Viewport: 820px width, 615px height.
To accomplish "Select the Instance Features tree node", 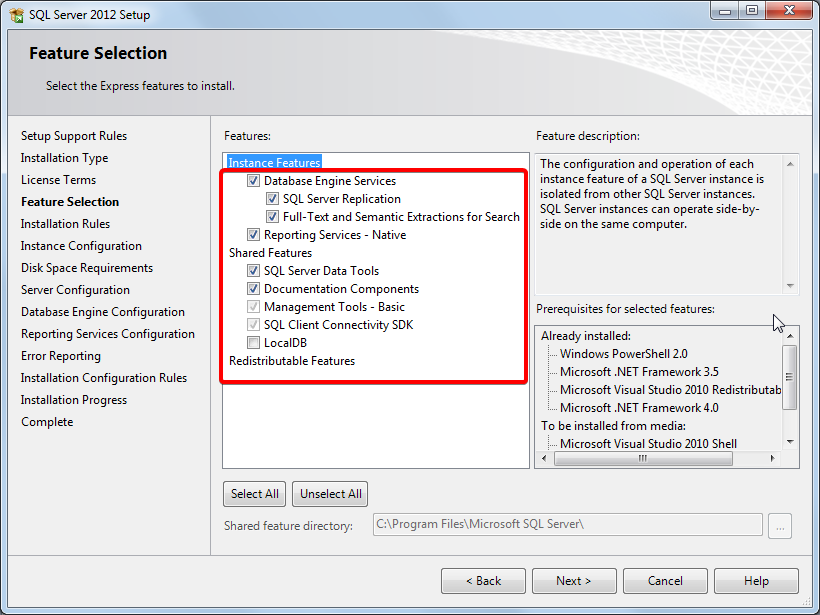I will [274, 163].
